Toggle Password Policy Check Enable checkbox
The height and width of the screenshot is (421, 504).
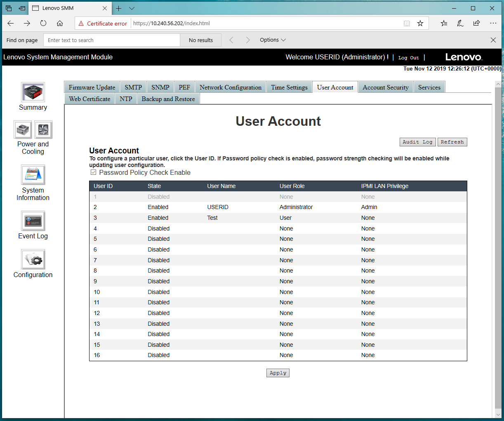pyautogui.click(x=94, y=172)
